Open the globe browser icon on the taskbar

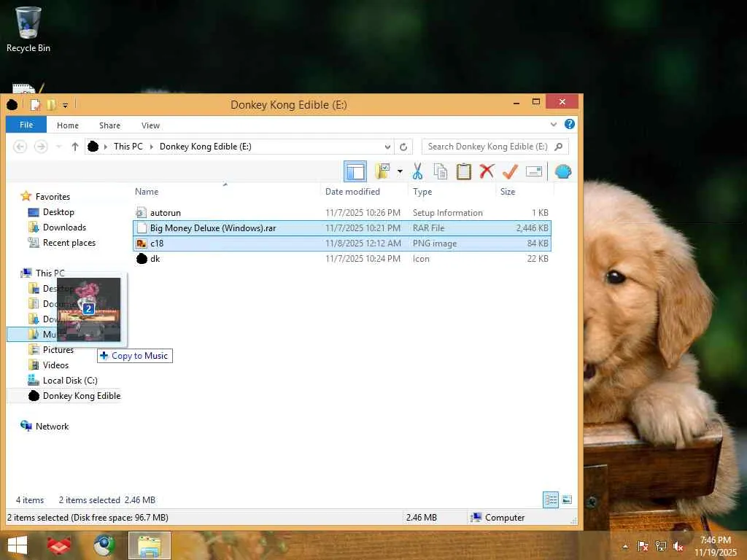tap(104, 545)
